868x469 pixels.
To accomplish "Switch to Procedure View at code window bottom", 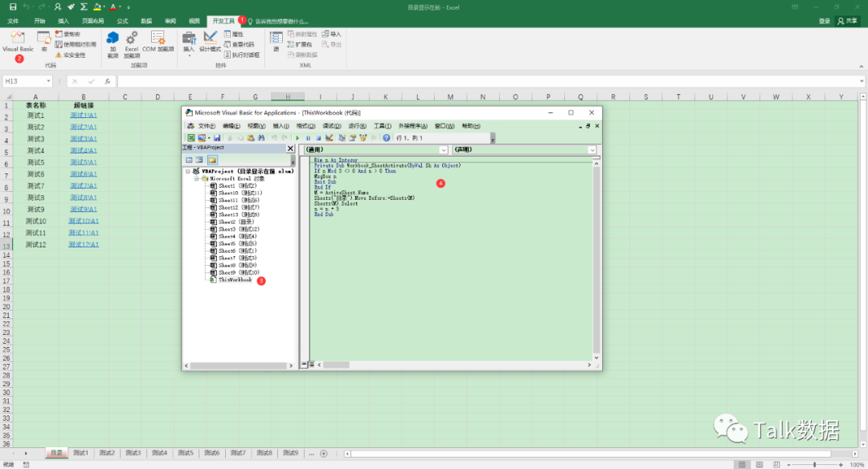I will pos(304,365).
